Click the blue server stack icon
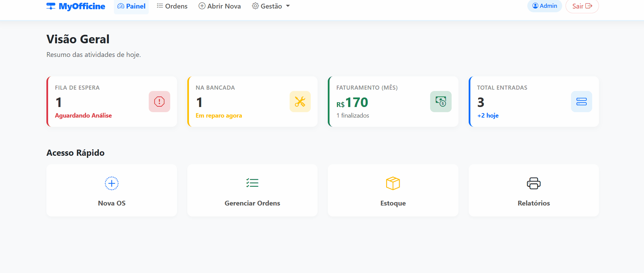 [581, 102]
